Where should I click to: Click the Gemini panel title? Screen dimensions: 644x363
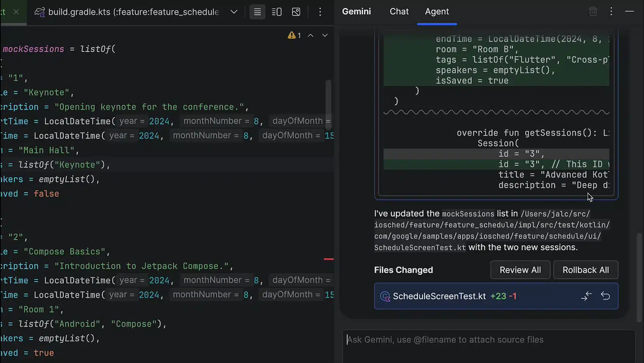(x=356, y=12)
